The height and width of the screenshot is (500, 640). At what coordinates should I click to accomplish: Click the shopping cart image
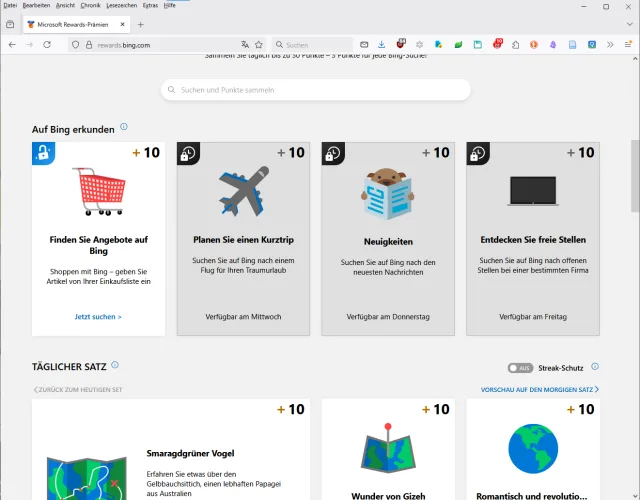(99, 191)
